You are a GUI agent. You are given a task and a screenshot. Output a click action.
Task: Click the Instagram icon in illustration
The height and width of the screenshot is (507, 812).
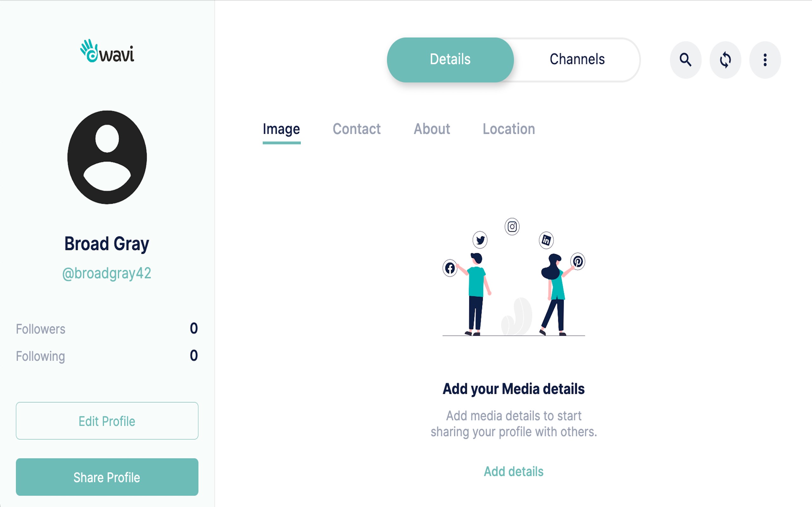click(x=512, y=227)
